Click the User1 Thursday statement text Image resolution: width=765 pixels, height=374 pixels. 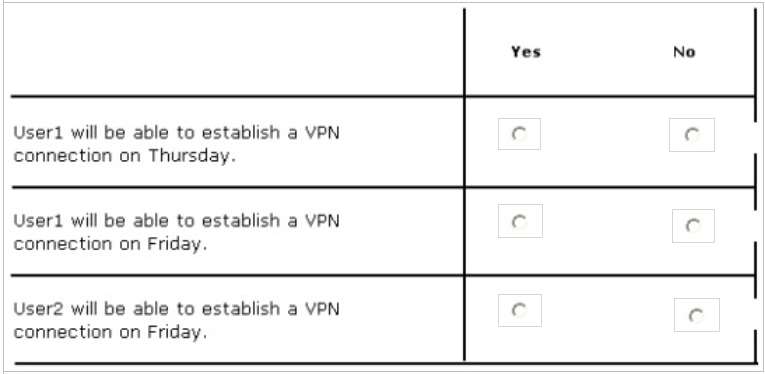click(x=176, y=144)
